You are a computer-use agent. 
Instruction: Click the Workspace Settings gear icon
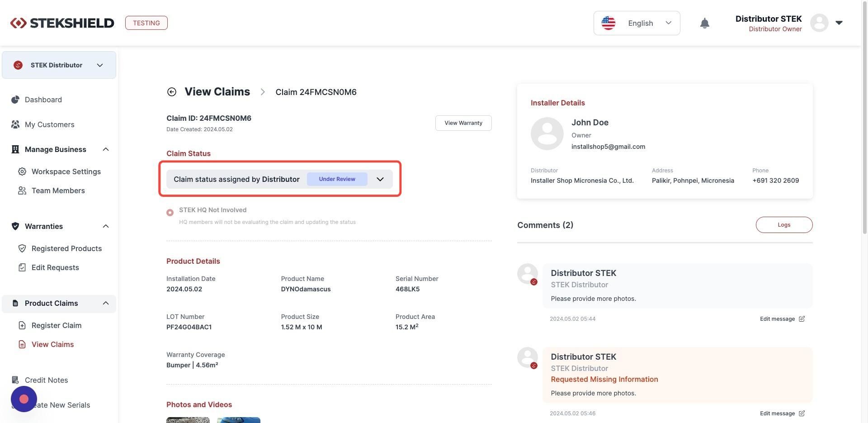tap(22, 171)
